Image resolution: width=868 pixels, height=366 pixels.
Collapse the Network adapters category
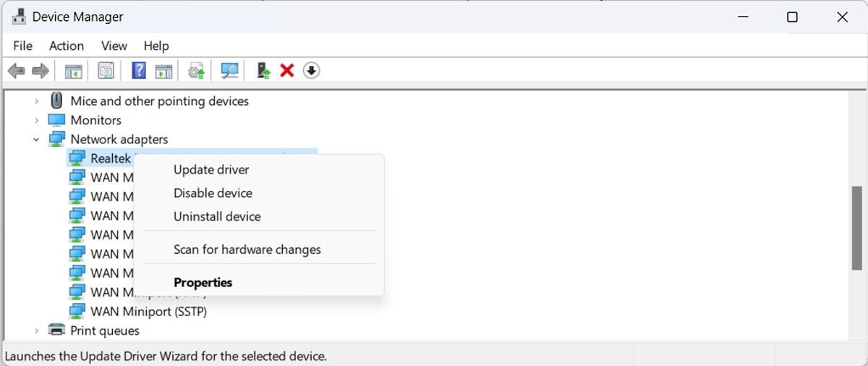[x=36, y=139]
